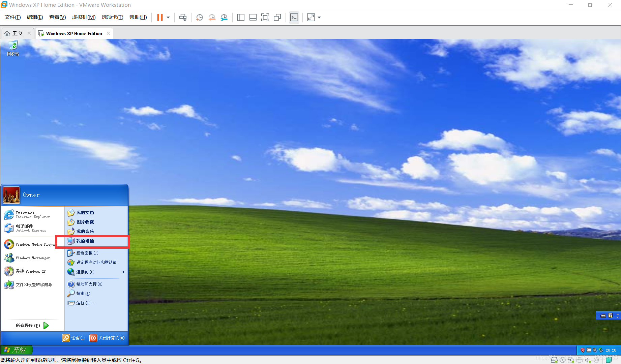
Task: Click the CD/DVD device status icon
Action: pyautogui.click(x=563, y=360)
